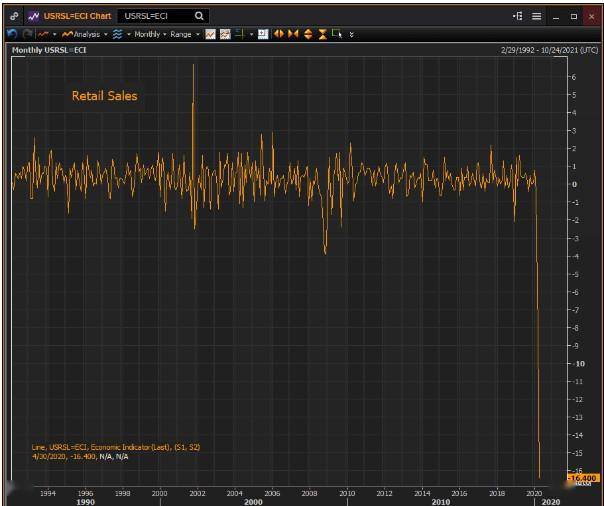Click the horizontal expand arrows icon
This screenshot has width=604, height=506.
[x=280, y=34]
